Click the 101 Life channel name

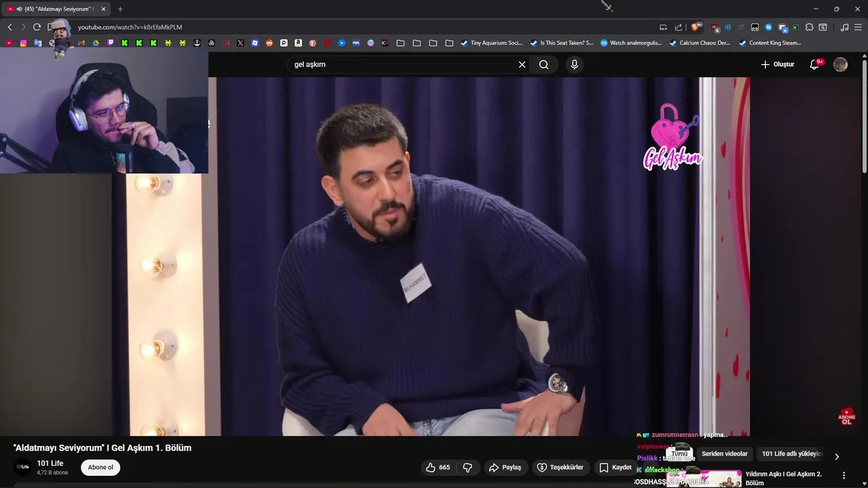pyautogui.click(x=50, y=464)
